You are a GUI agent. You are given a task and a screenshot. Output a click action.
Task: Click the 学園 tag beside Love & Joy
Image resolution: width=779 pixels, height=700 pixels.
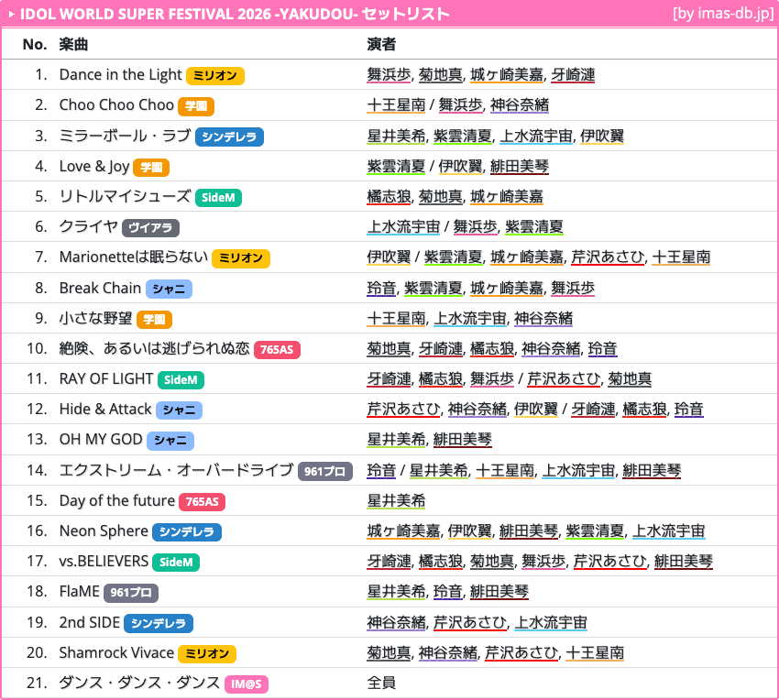[151, 167]
